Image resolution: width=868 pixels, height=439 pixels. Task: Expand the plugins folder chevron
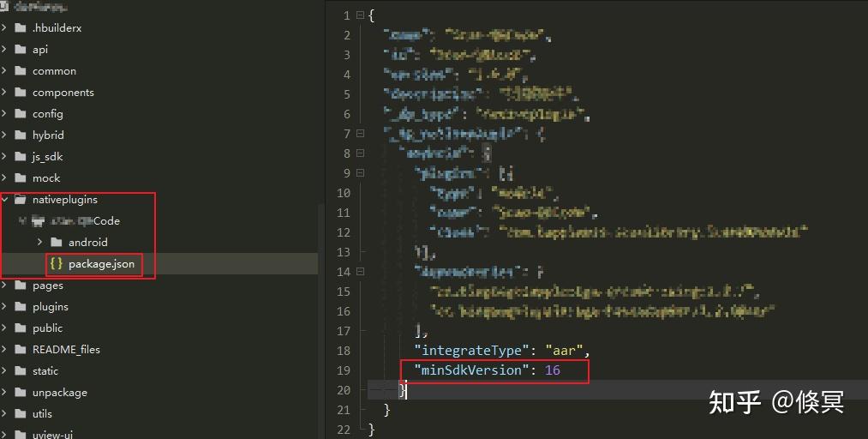(4, 307)
